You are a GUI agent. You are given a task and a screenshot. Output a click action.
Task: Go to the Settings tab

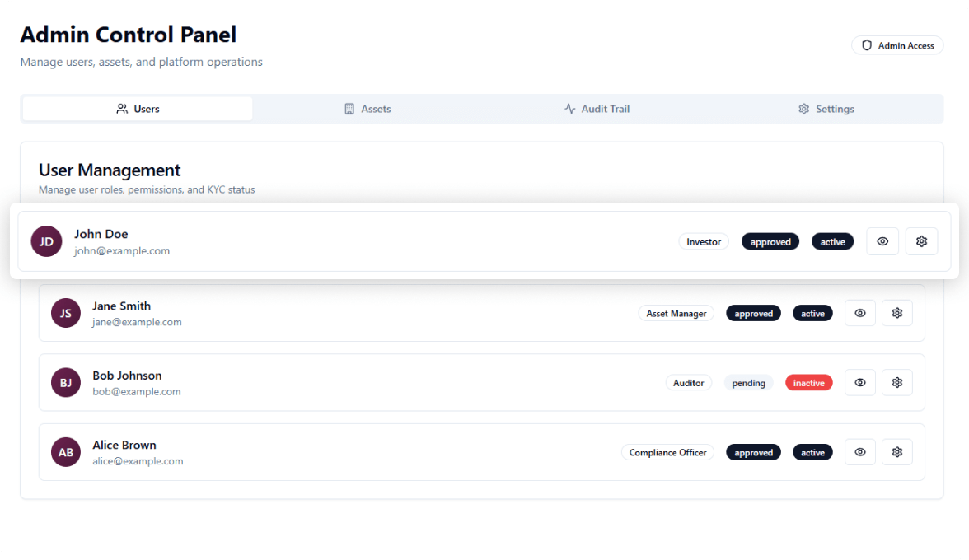[826, 109]
